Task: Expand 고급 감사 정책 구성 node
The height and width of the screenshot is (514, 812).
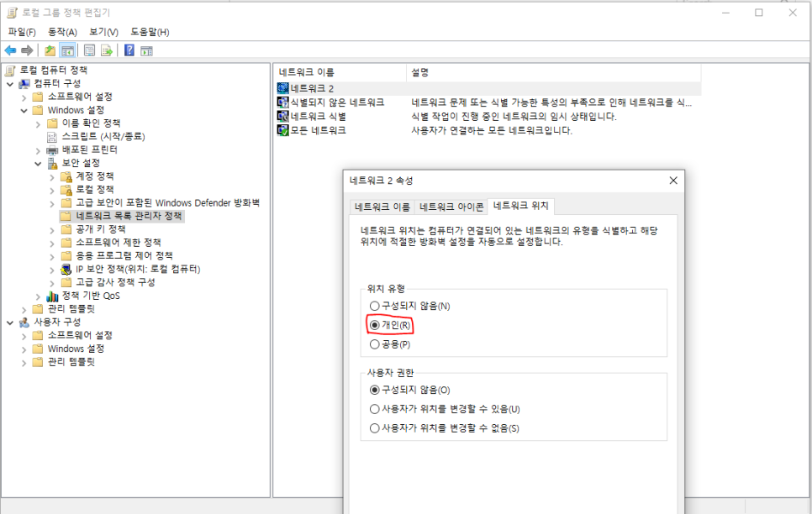Action: coord(52,283)
